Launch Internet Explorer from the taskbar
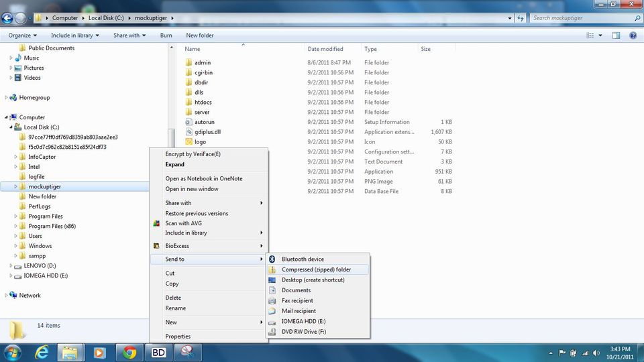Screen dimensions: 644x362 42,353
